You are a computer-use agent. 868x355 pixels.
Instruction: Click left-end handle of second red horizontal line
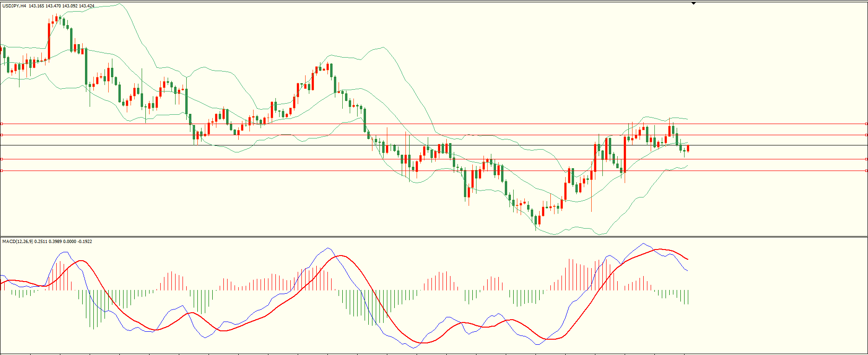click(1, 135)
